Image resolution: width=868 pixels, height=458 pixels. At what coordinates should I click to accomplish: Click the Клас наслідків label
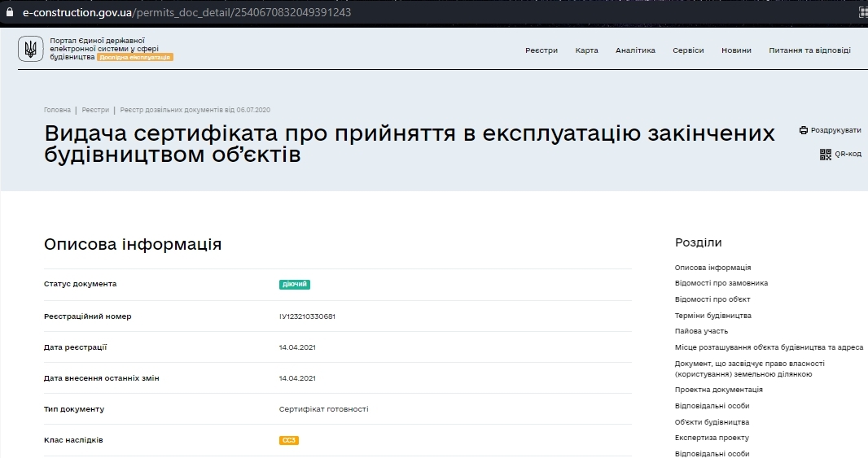coord(73,440)
